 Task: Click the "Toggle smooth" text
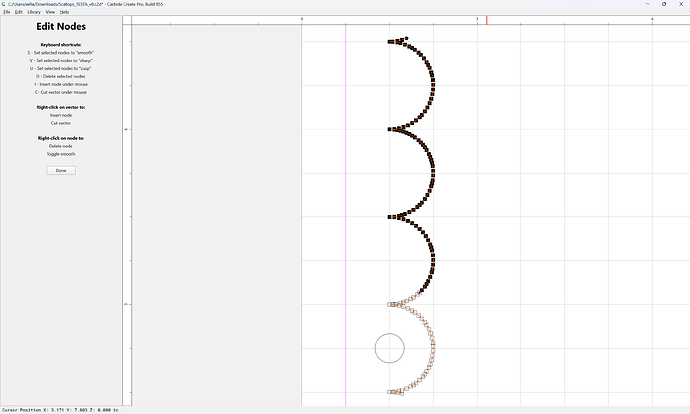[61, 154]
